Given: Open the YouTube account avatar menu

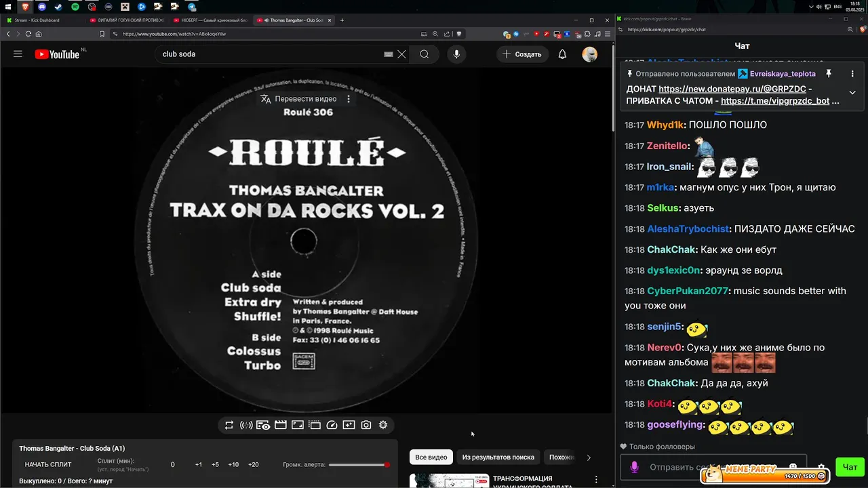Looking at the screenshot, I should pyautogui.click(x=590, y=54).
